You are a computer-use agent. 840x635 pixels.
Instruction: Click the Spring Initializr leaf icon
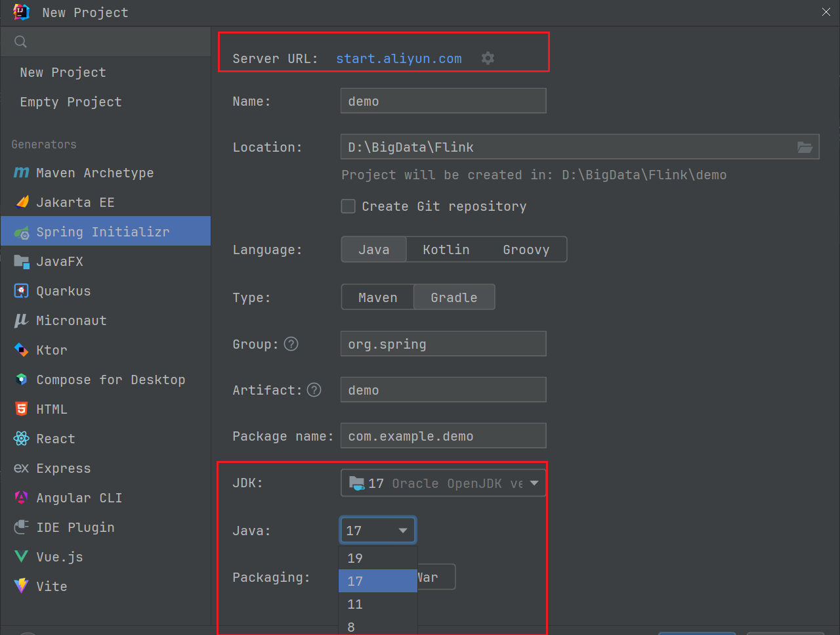pyautogui.click(x=22, y=232)
